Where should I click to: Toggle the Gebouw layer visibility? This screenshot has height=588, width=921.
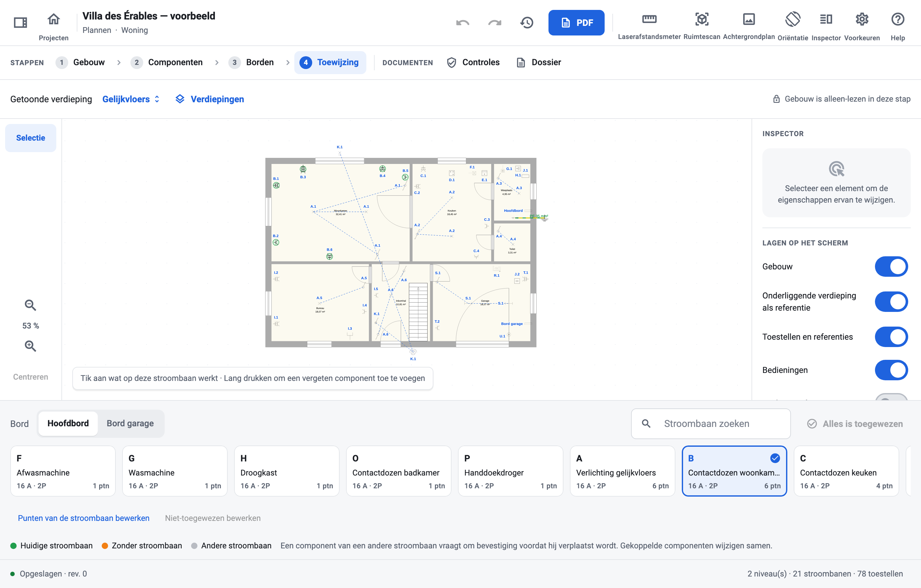891,267
